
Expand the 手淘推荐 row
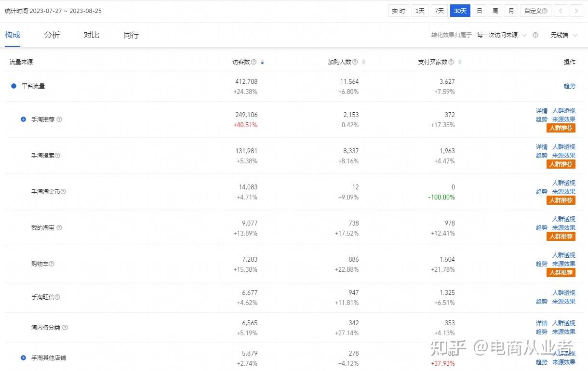(x=23, y=119)
